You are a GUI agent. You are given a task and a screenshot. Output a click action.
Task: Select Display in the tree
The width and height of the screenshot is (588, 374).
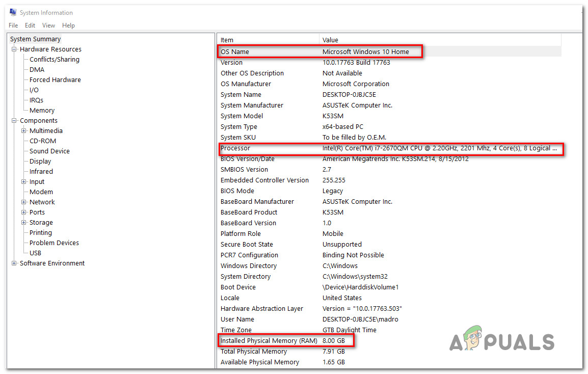(40, 162)
